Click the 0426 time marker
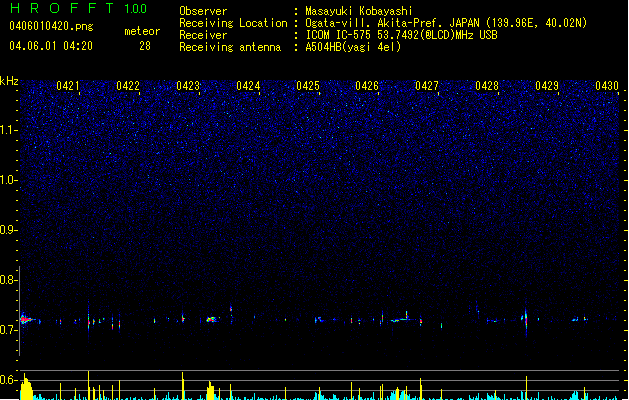The height and width of the screenshot is (400, 629). (367, 86)
